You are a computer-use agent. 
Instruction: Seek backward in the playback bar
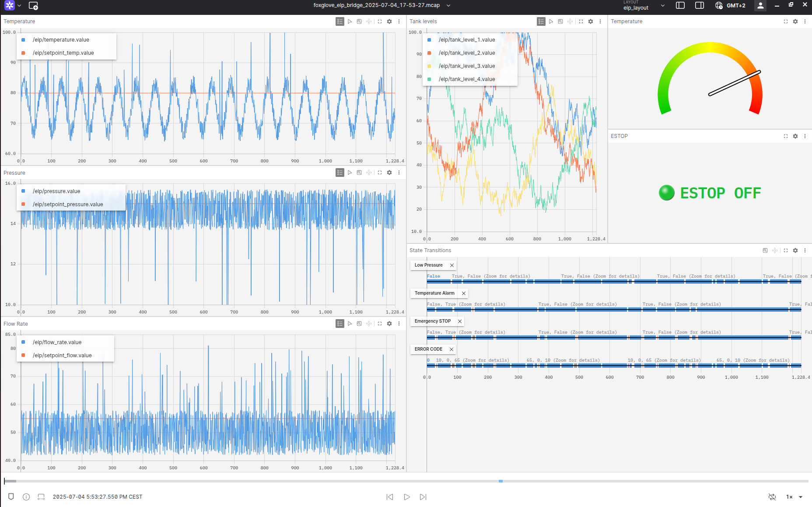click(x=390, y=497)
